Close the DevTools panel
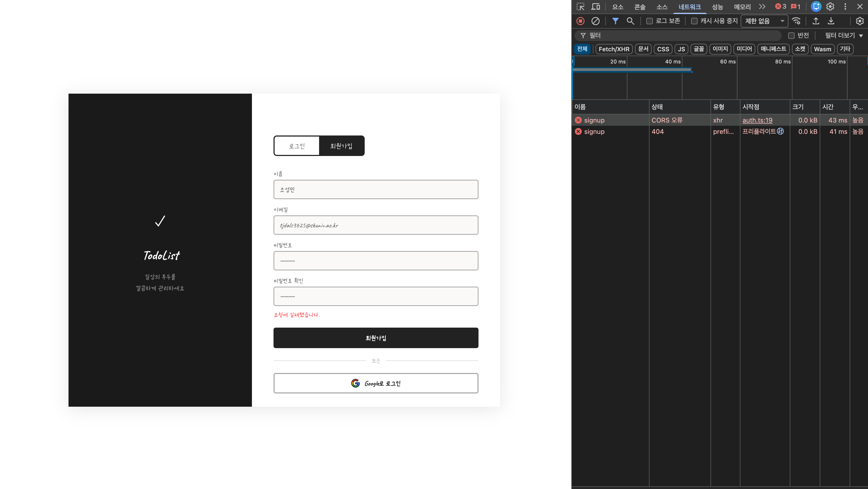 click(860, 7)
